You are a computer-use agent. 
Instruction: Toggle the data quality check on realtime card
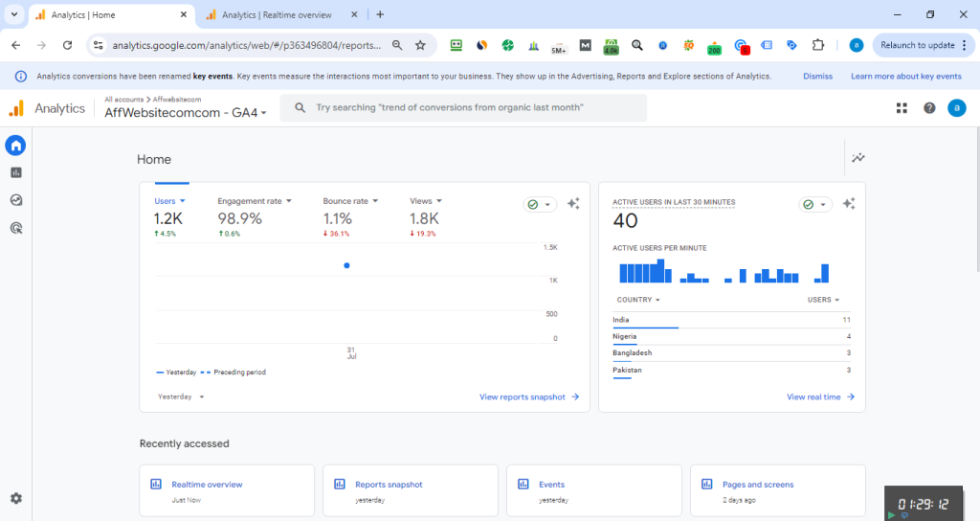pyautogui.click(x=814, y=204)
